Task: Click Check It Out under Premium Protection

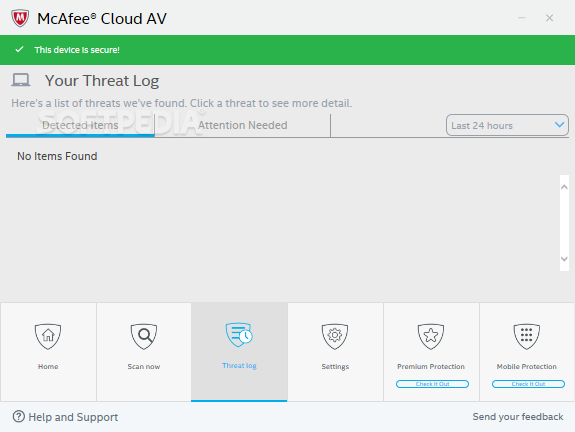Action: (x=432, y=384)
